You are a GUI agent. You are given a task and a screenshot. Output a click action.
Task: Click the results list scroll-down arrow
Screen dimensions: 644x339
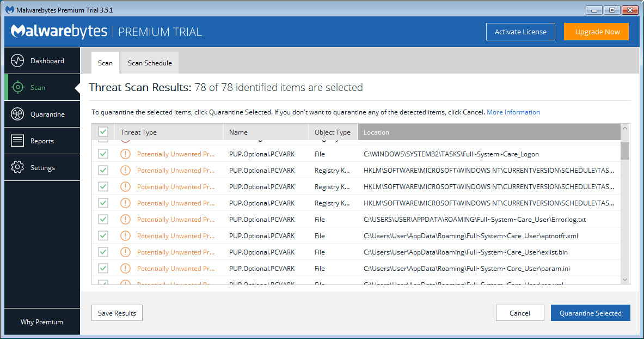pos(625,279)
